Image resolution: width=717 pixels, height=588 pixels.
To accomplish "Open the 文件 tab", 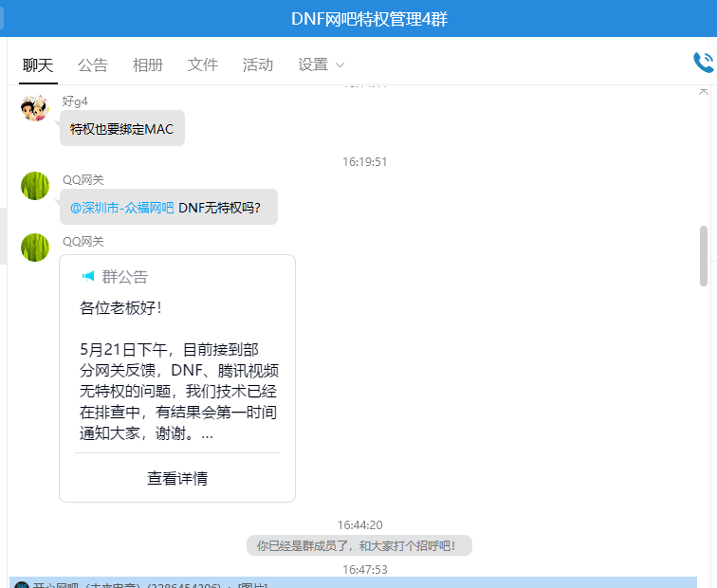I will point(203,64).
